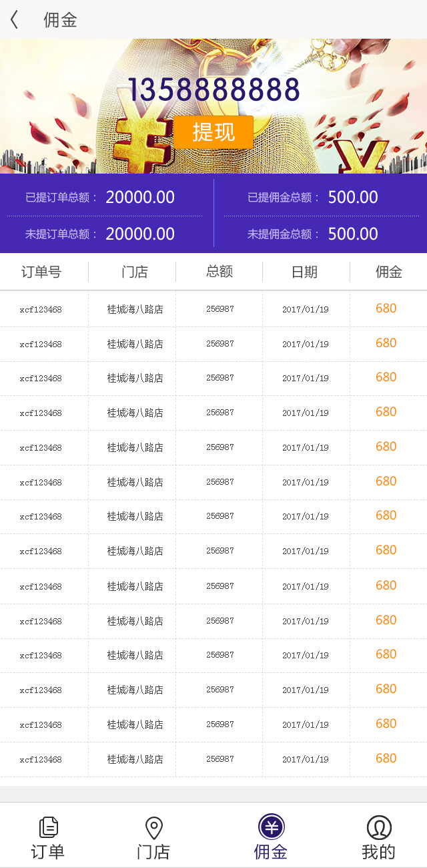Select the 佣金 yen icon
This screenshot has height=868, width=427.
(x=271, y=828)
